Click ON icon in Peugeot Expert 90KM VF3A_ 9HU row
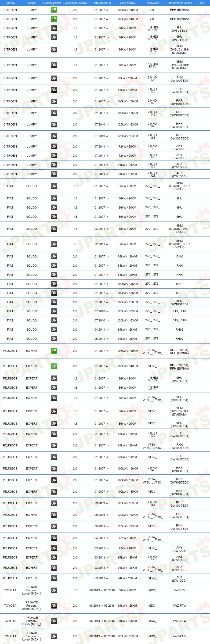This screenshot has width=210, height=644. click(54, 398)
